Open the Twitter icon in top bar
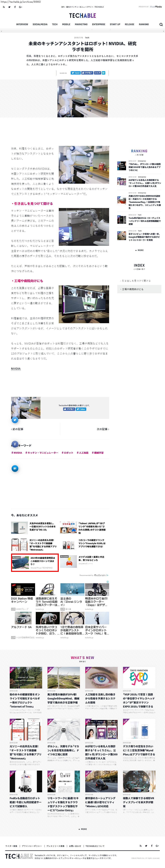 (9, 7)
